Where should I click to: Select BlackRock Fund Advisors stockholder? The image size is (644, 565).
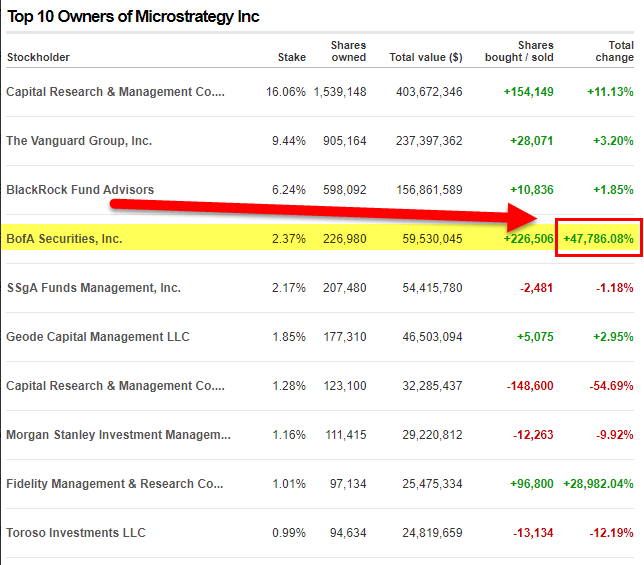[x=80, y=190]
